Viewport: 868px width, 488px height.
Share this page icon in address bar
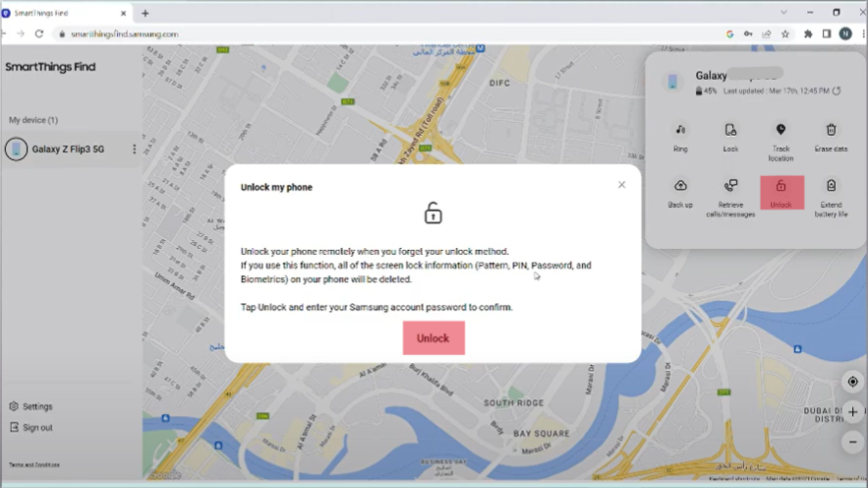[x=766, y=34]
